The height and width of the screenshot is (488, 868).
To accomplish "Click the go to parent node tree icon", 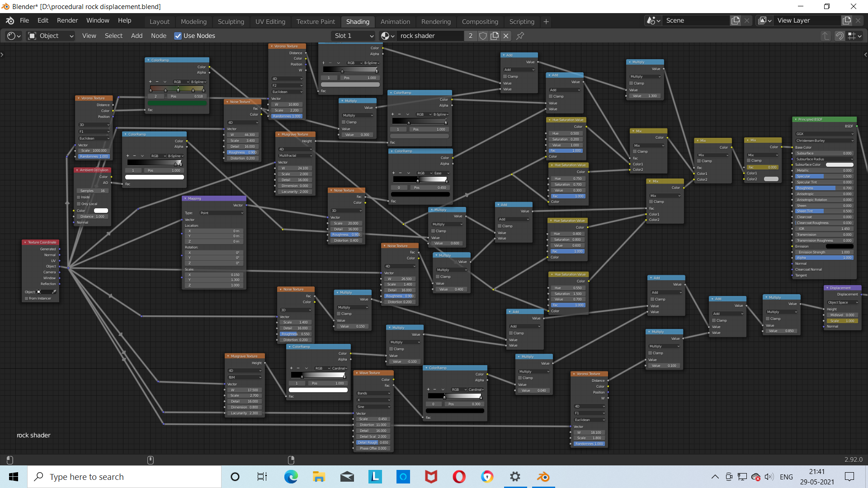I will pos(826,36).
